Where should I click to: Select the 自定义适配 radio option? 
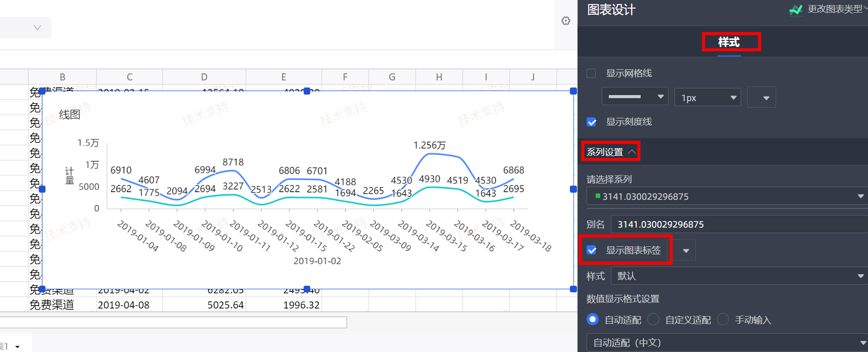click(x=653, y=320)
